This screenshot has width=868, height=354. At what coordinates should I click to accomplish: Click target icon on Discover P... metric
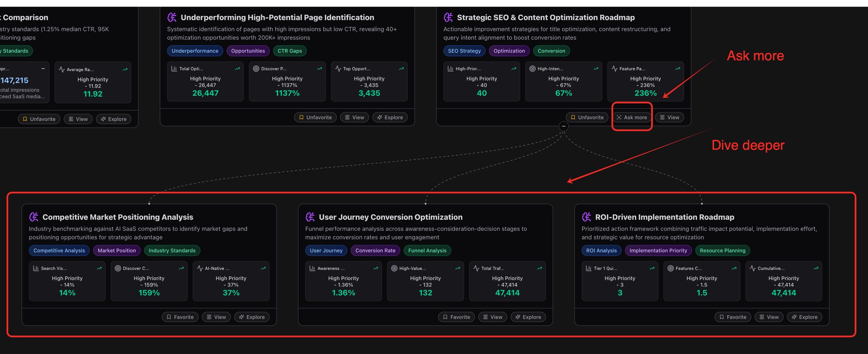click(x=256, y=69)
